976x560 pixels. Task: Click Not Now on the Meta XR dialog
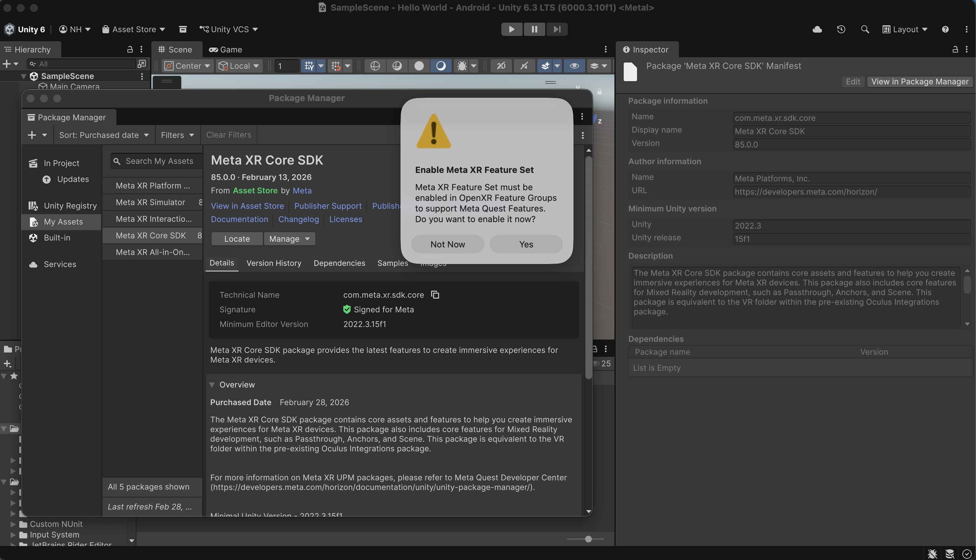(x=447, y=244)
